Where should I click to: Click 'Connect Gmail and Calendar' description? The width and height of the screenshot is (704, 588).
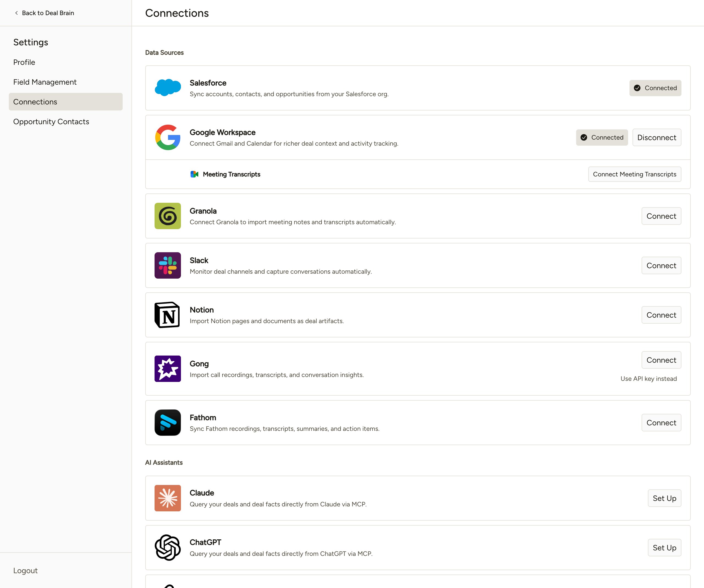tap(294, 143)
